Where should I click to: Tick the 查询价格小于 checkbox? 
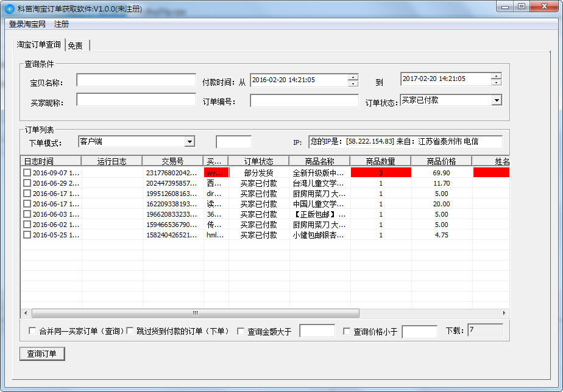(x=347, y=332)
